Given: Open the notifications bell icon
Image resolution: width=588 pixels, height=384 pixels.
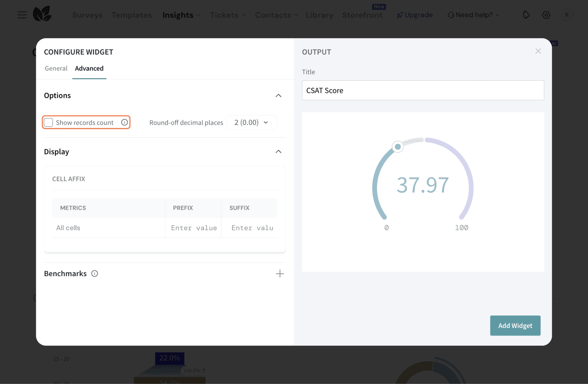Looking at the screenshot, I should point(526,15).
